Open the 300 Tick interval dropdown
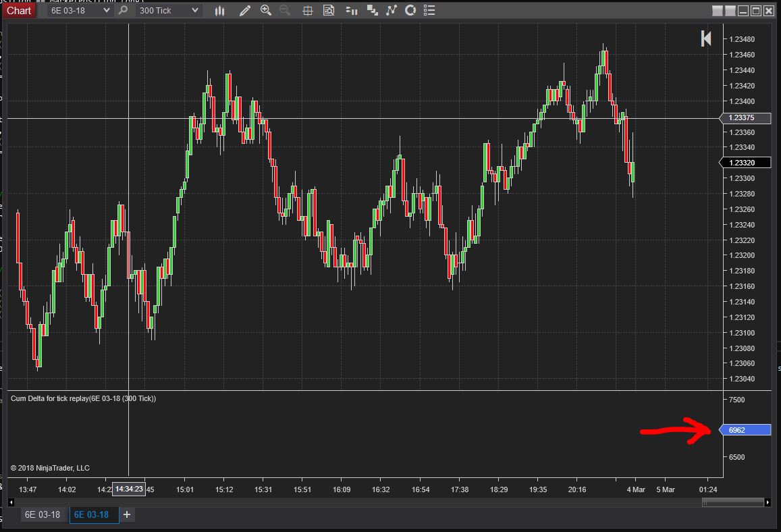The height and width of the screenshot is (532, 781). (x=169, y=10)
